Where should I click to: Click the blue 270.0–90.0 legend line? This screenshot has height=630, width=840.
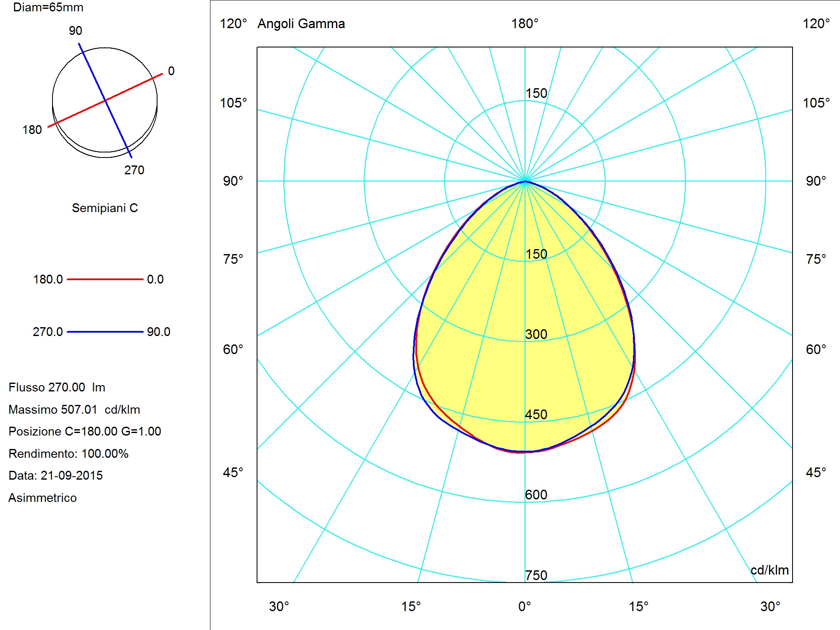click(105, 332)
